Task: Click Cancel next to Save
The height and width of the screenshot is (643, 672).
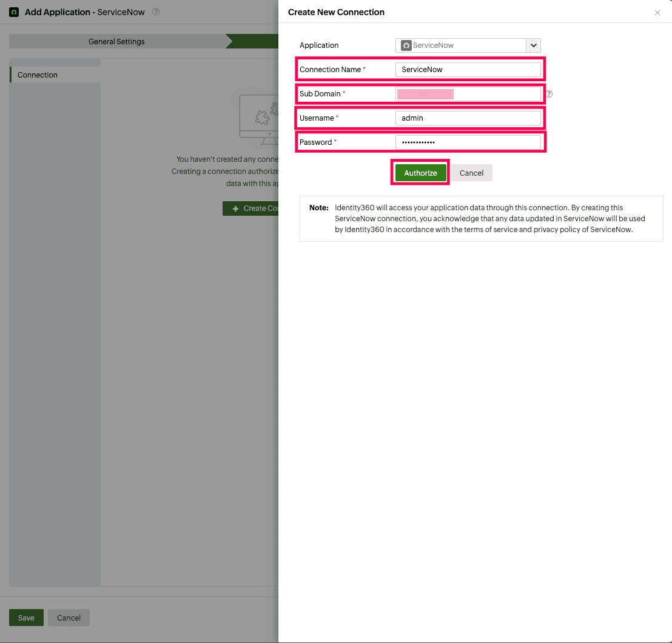Action: tap(69, 617)
